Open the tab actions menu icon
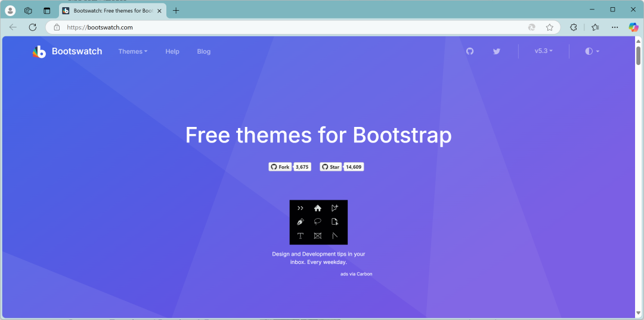 click(x=47, y=11)
